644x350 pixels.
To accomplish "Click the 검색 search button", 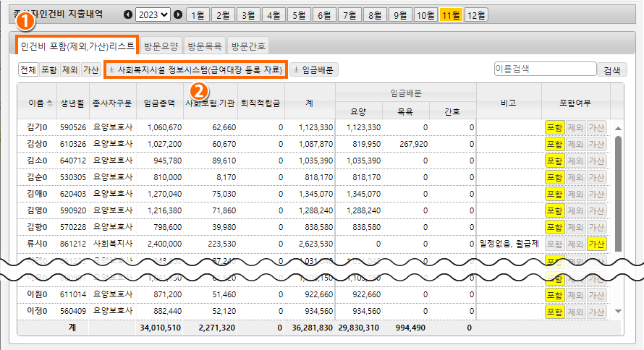I will (x=611, y=70).
